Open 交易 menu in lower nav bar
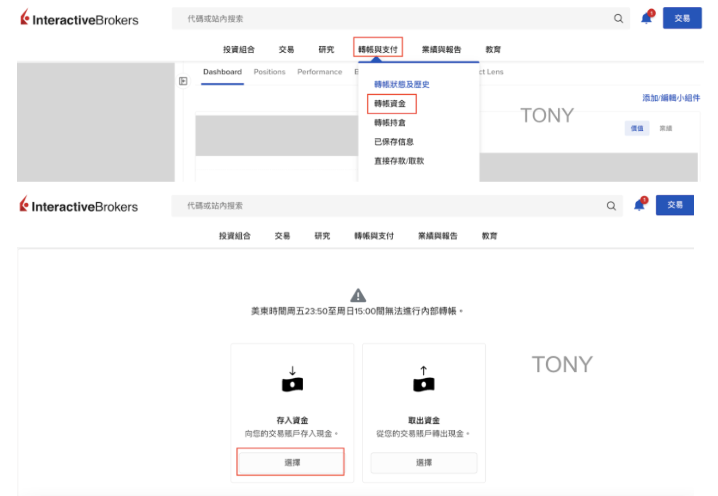Image resolution: width=718 pixels, height=496 pixels. coord(282,236)
